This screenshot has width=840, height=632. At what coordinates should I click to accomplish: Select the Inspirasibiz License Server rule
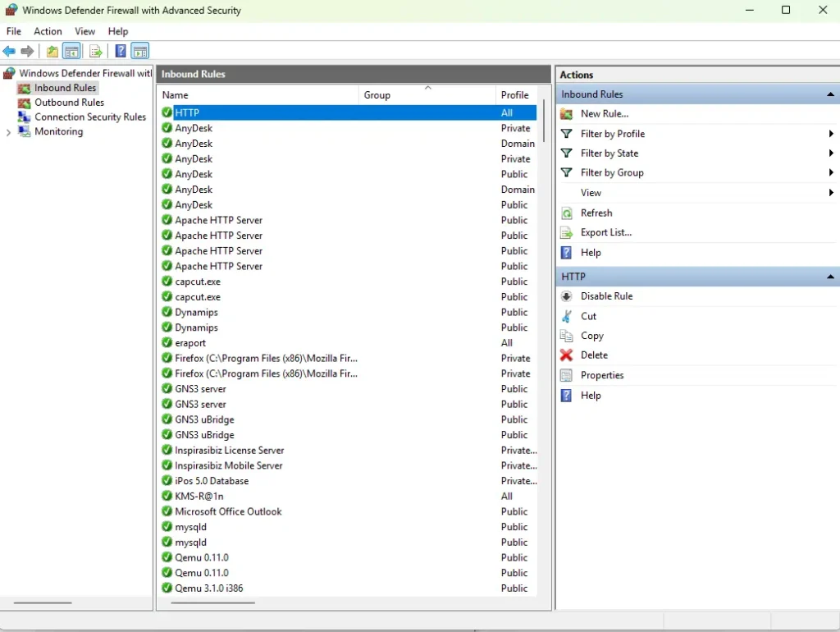coord(349,451)
